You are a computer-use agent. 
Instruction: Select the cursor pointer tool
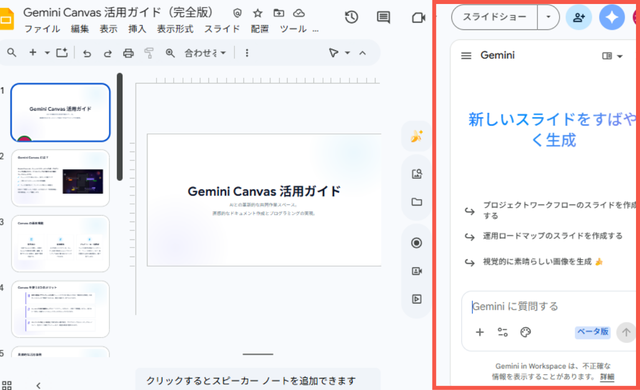pyautogui.click(x=333, y=53)
